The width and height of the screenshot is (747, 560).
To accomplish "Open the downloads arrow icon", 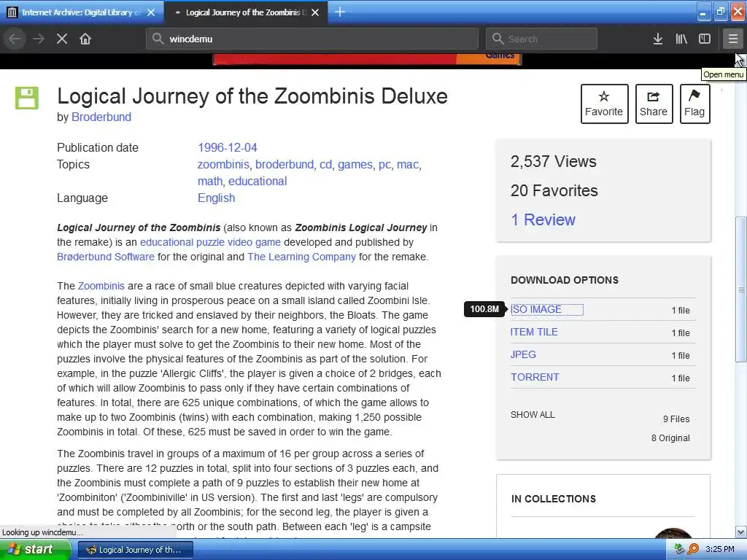I will [657, 39].
